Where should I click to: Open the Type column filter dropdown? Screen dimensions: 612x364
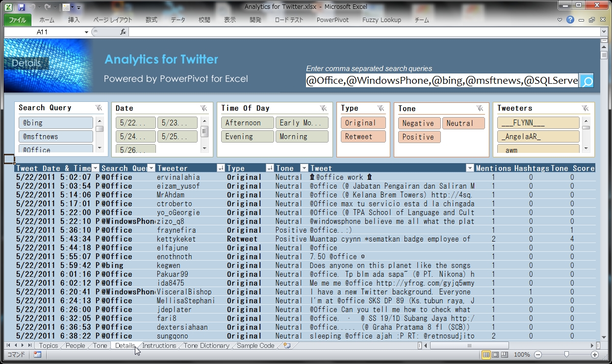point(270,168)
